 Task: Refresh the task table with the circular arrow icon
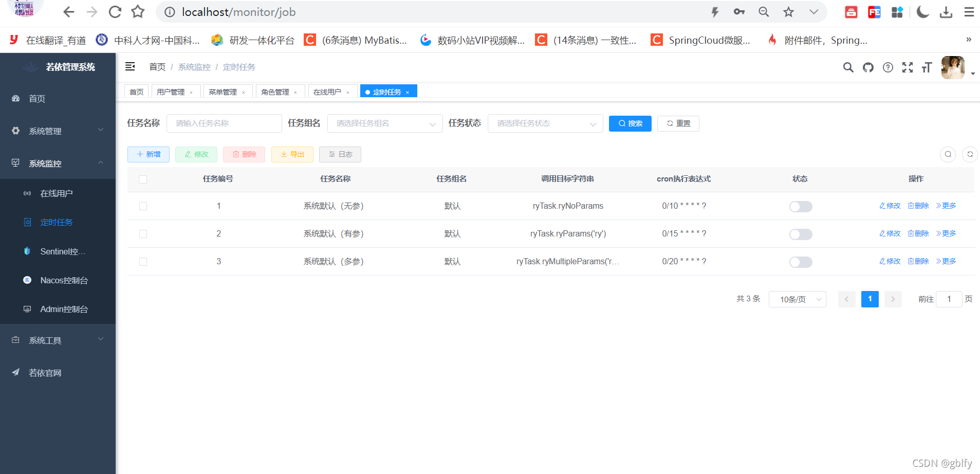(x=970, y=154)
